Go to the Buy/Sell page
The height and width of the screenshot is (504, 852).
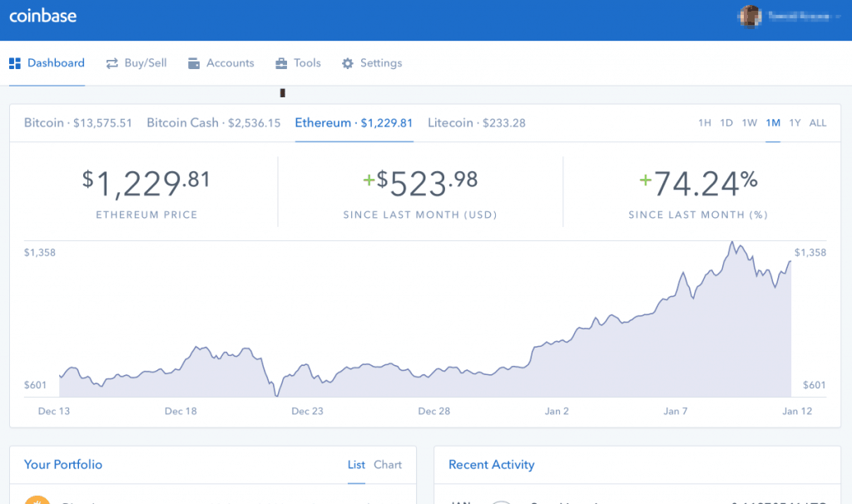coord(146,63)
